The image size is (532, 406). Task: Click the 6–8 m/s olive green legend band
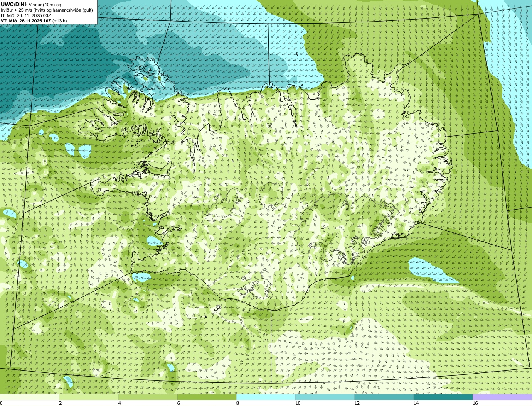[207, 397]
